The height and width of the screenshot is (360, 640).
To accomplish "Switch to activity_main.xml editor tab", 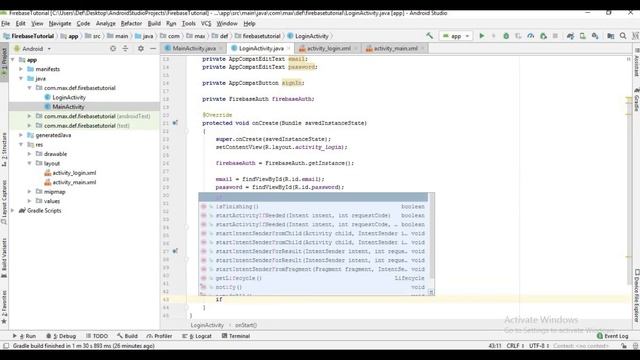I will click(x=396, y=48).
